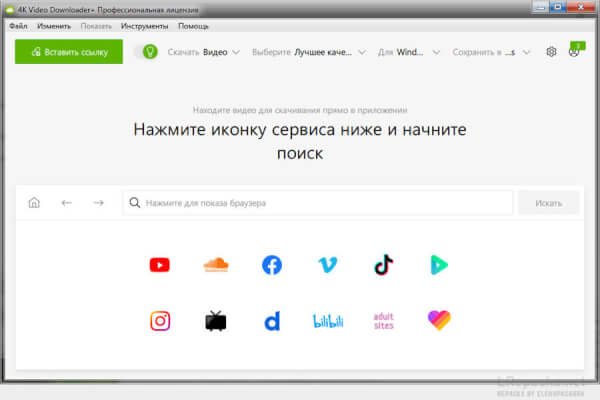Open the Dailymotion service icon
600x400 pixels.
click(272, 321)
